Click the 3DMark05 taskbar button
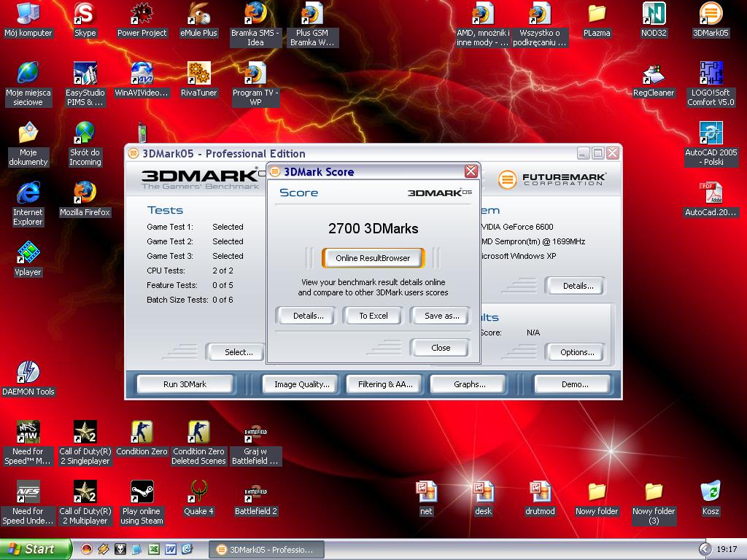 point(267,550)
